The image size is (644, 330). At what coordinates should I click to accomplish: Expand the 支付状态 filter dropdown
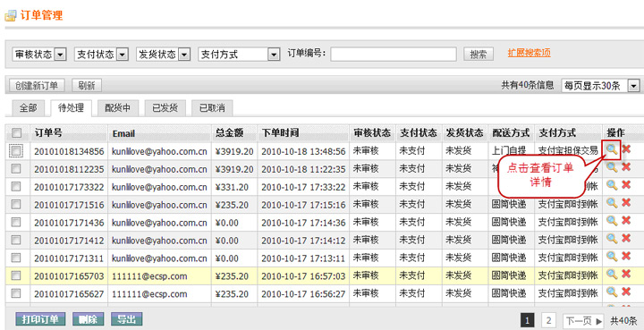(x=101, y=55)
